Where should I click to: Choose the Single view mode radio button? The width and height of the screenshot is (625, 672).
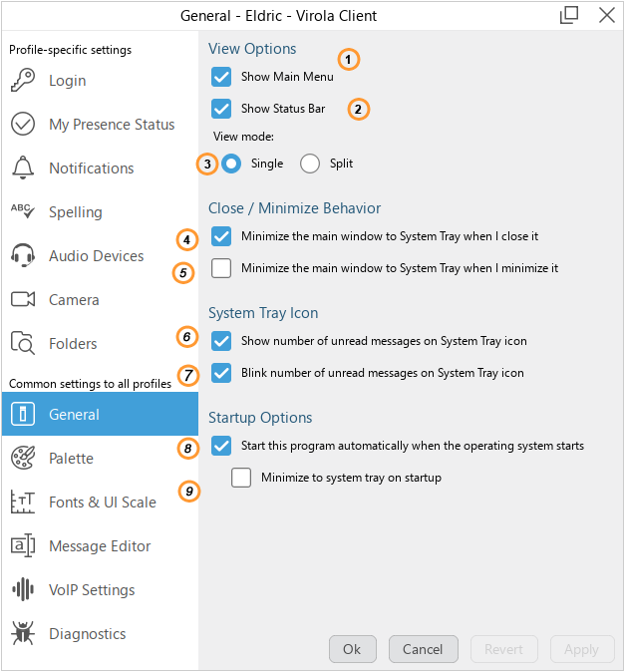click(232, 164)
